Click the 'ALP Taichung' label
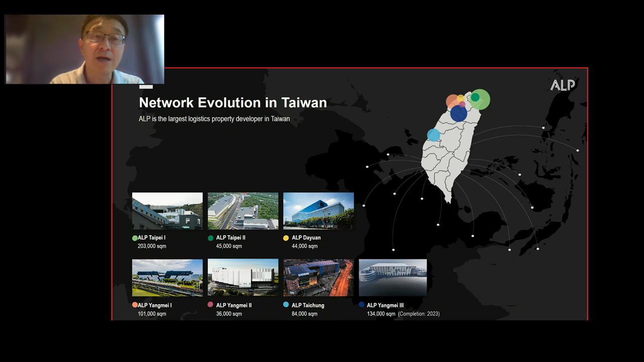The image size is (644, 362). click(x=308, y=305)
